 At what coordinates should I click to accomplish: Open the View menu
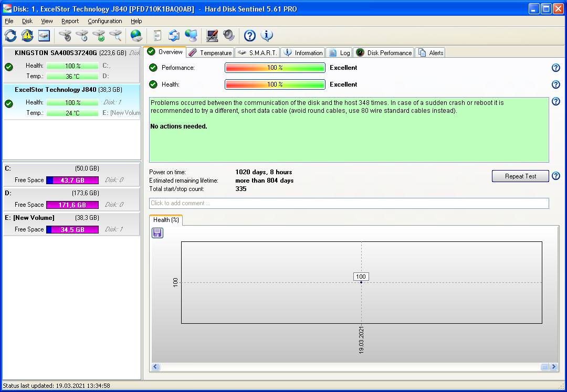47,21
